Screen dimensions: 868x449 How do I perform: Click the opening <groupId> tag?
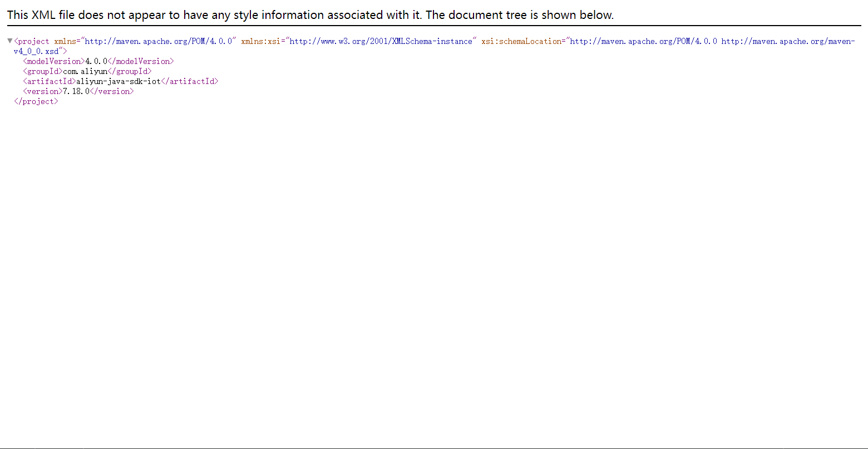[x=43, y=71]
